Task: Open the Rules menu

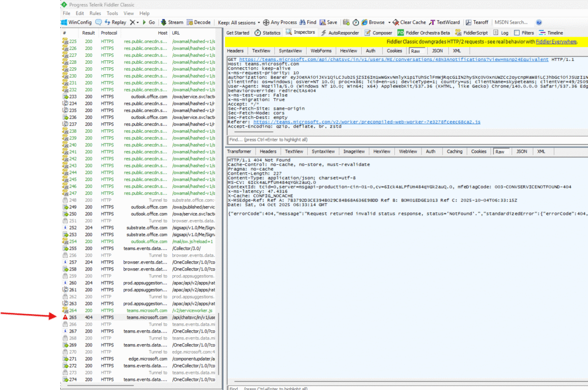Action: coord(95,13)
